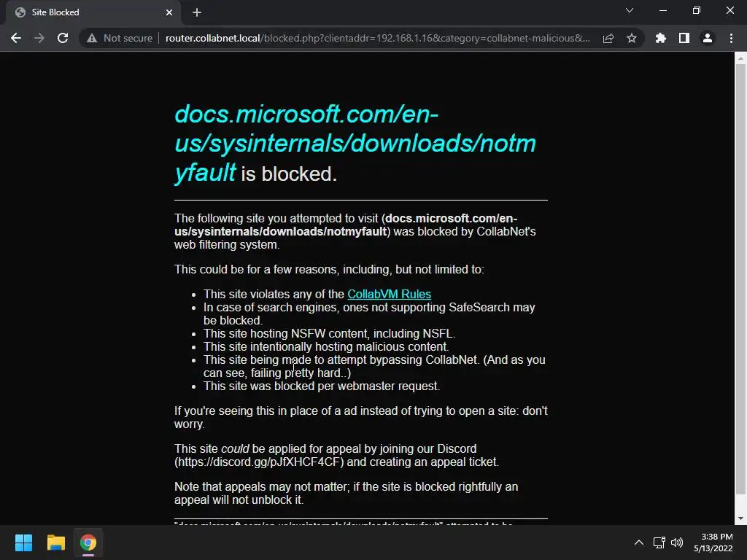Click 'This site hosting NSFW content' bullet
Image resolution: width=747 pixels, height=560 pixels.
329,333
